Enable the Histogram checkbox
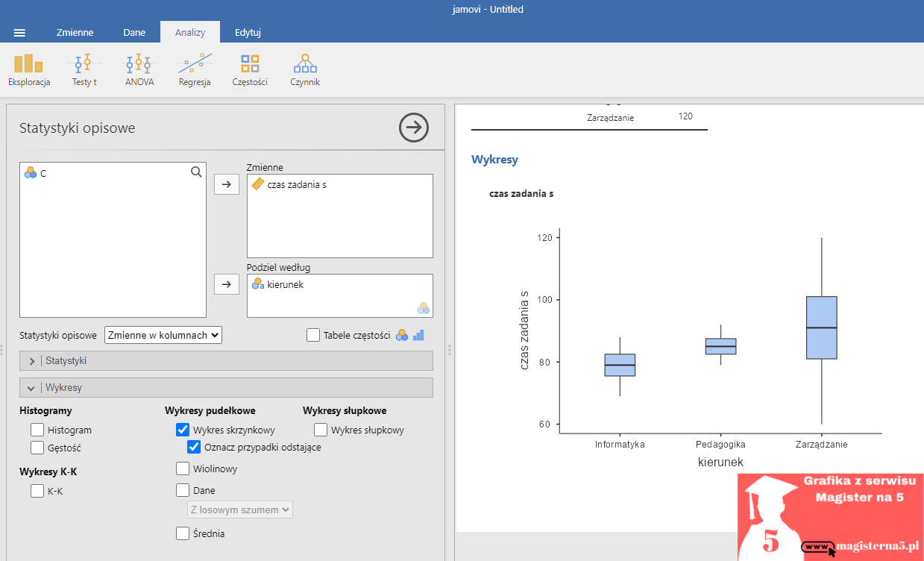 [x=37, y=430]
